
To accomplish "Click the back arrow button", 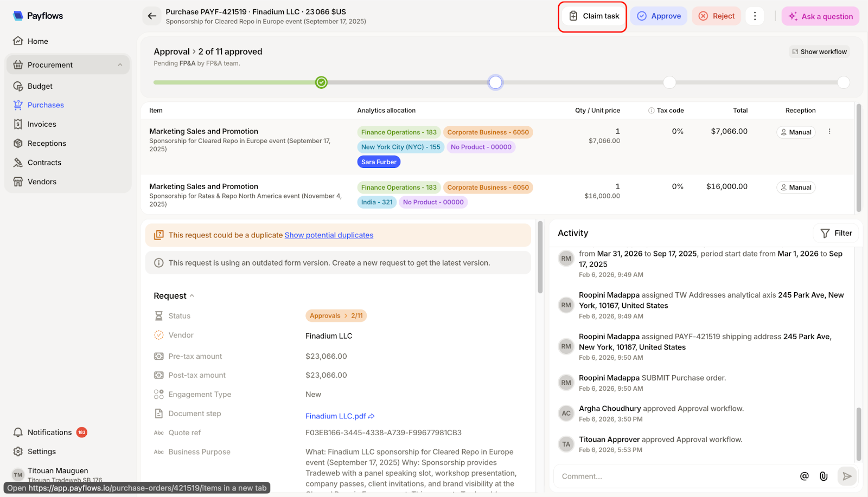I will tap(152, 16).
